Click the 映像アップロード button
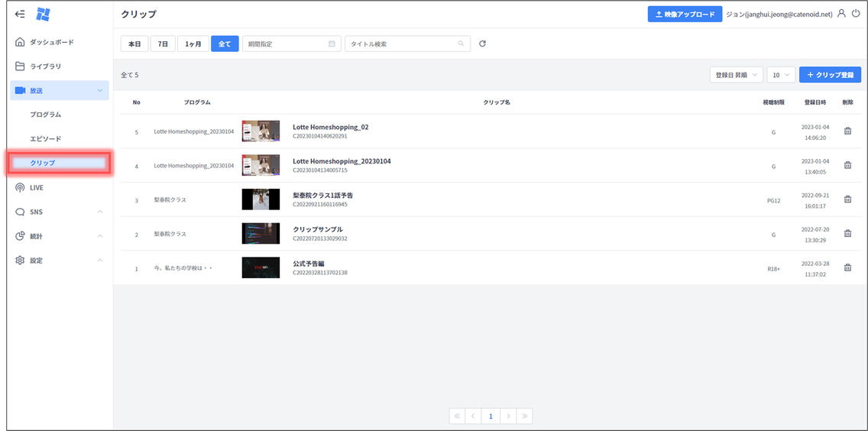Screen dimensions: 868x431 [685, 15]
